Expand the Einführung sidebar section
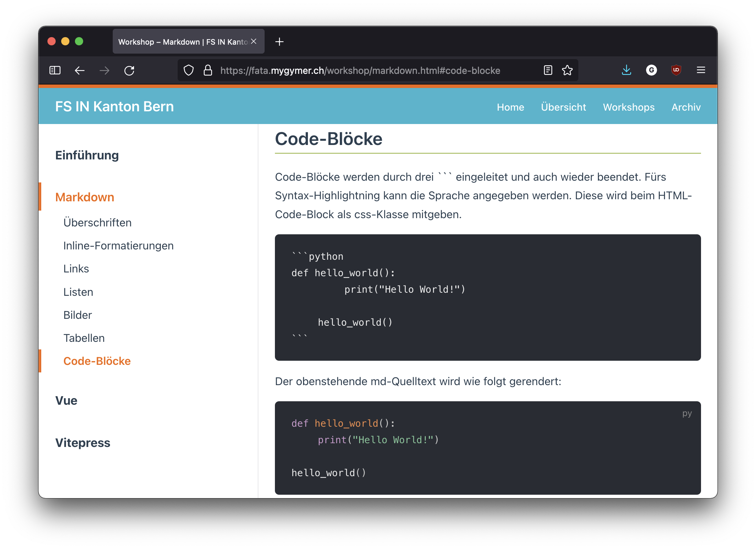 click(87, 155)
